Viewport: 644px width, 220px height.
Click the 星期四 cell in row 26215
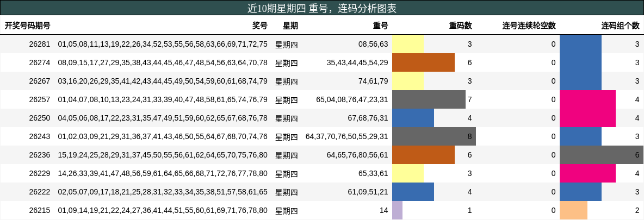(287, 210)
